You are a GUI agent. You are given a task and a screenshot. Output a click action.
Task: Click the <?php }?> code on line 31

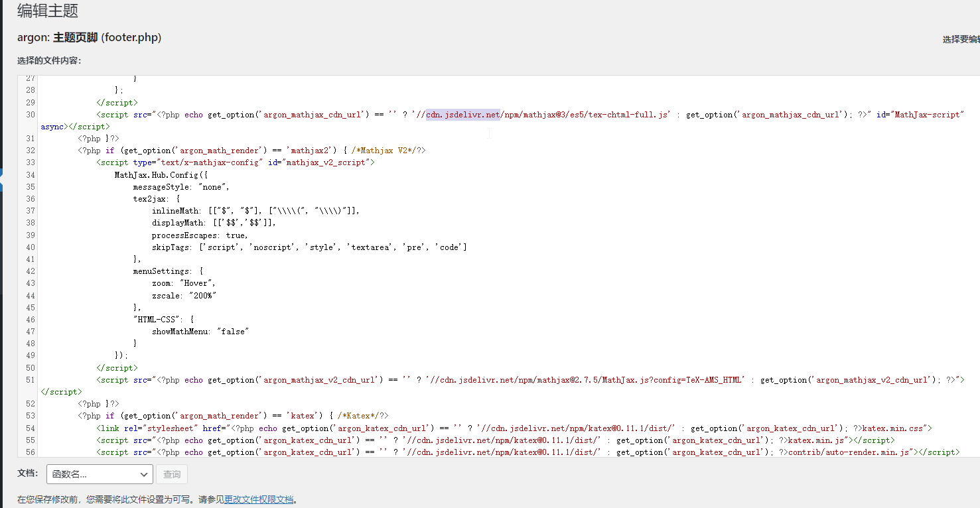click(x=99, y=139)
